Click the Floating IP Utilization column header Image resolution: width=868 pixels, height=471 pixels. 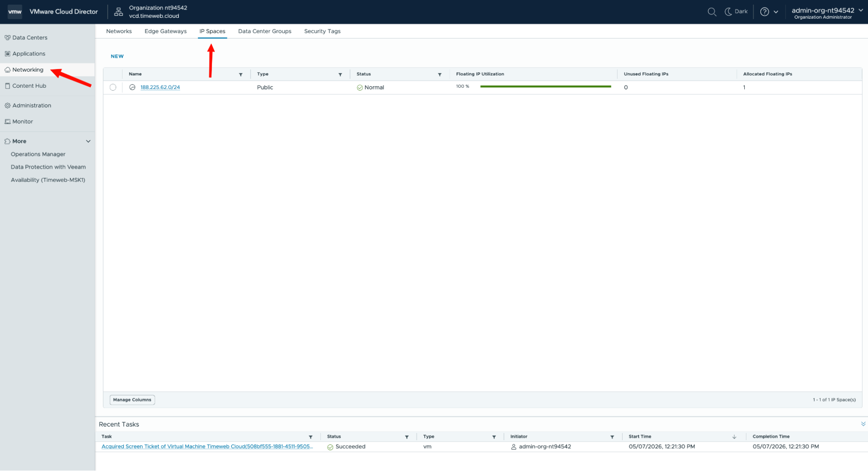480,74
